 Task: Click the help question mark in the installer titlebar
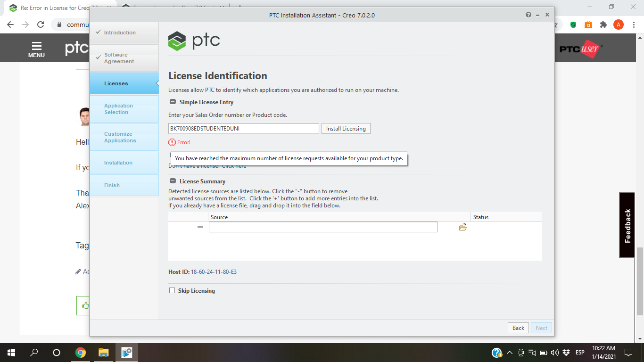tap(528, 15)
